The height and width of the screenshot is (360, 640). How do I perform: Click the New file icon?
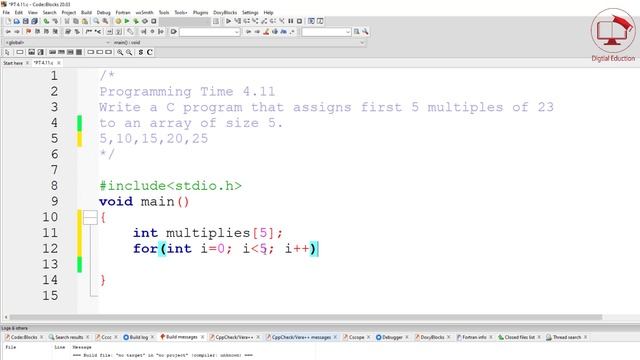point(8,21)
